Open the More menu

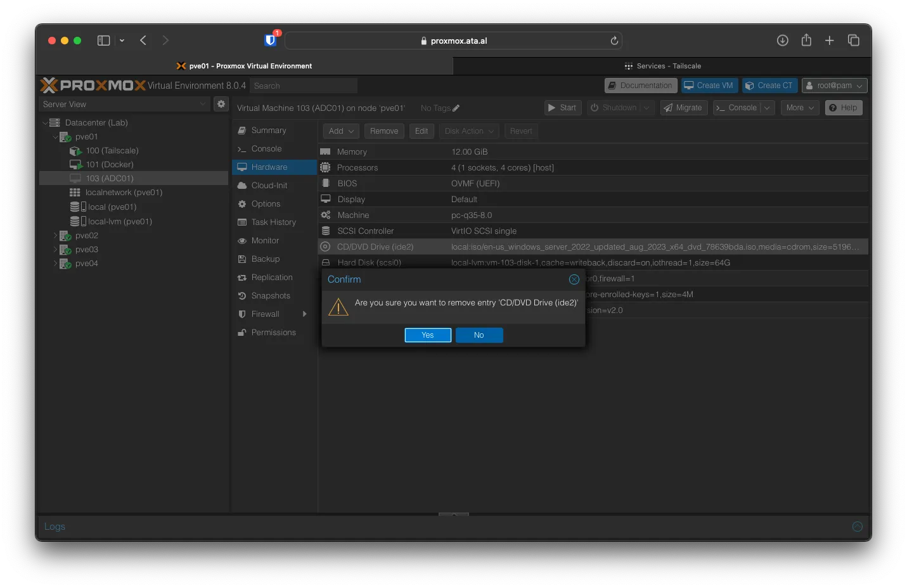801,108
